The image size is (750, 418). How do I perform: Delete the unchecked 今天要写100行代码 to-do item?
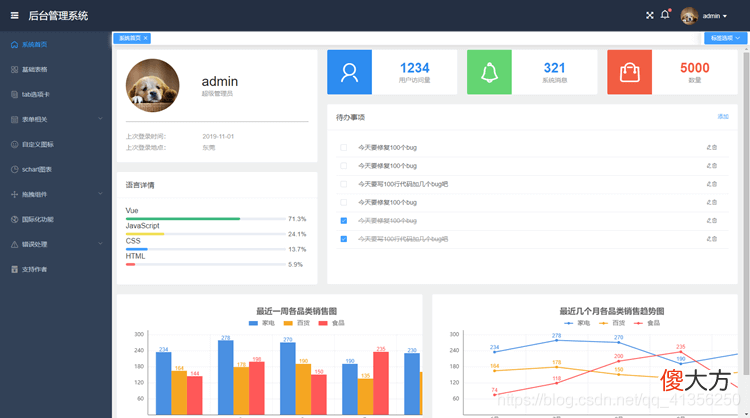[715, 184]
